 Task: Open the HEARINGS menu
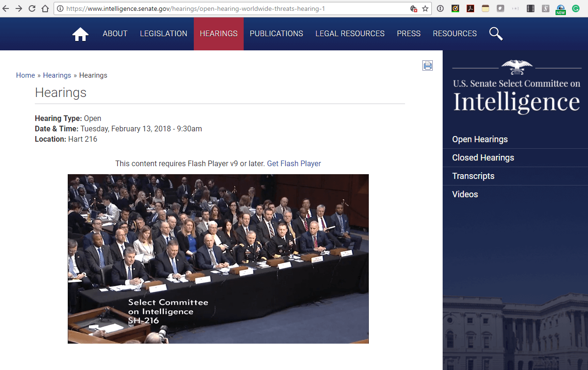click(218, 33)
